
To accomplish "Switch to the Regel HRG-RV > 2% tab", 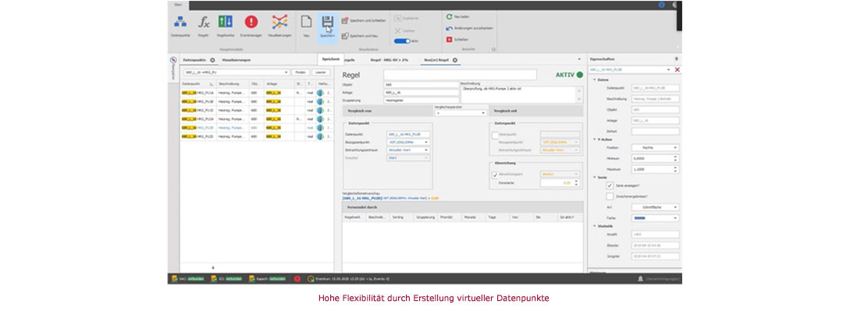I will pyautogui.click(x=390, y=59).
